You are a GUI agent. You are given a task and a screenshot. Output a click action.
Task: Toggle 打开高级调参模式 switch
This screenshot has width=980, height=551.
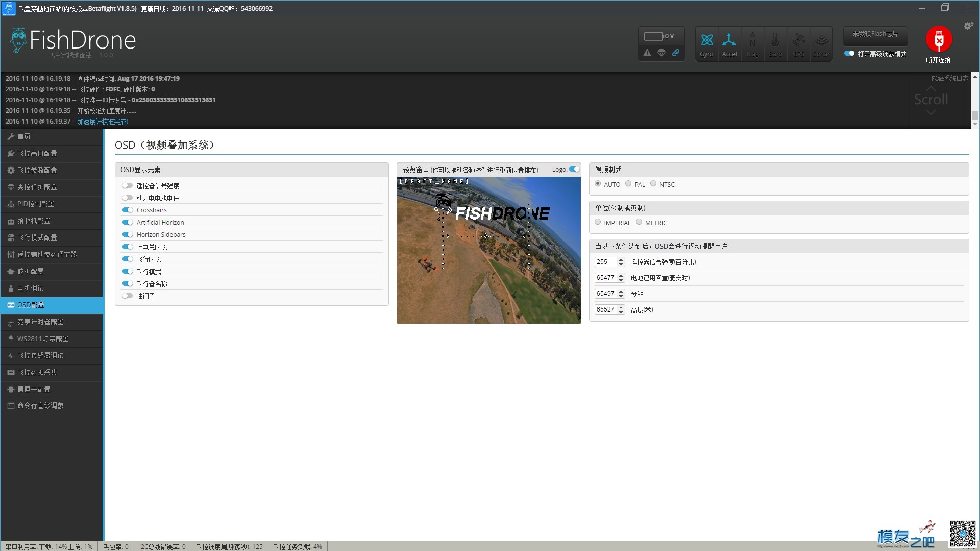[849, 53]
